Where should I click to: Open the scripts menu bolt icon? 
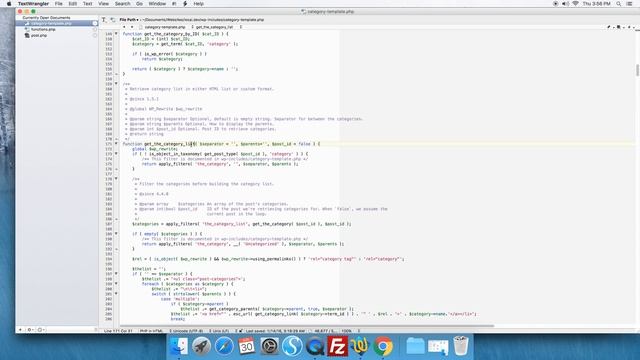[x=185, y=4]
